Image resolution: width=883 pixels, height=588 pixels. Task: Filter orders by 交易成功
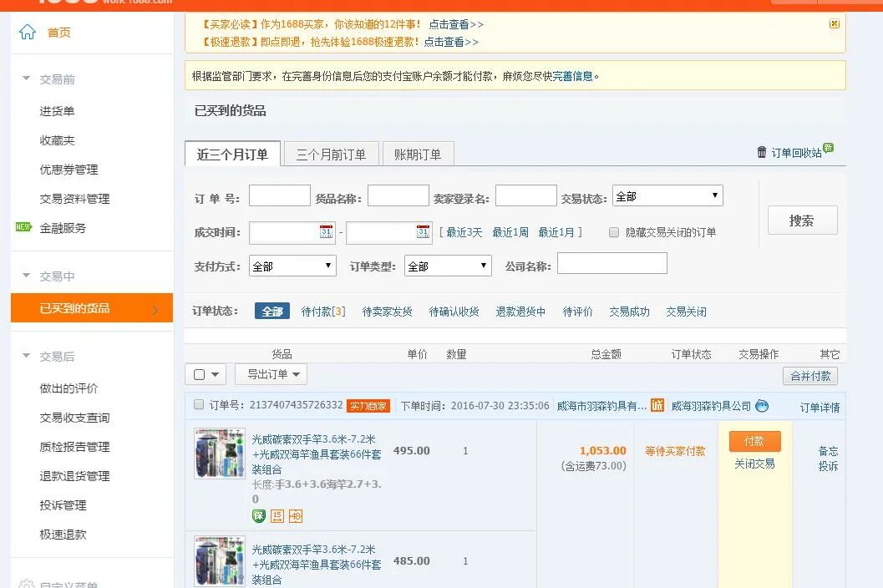630,311
